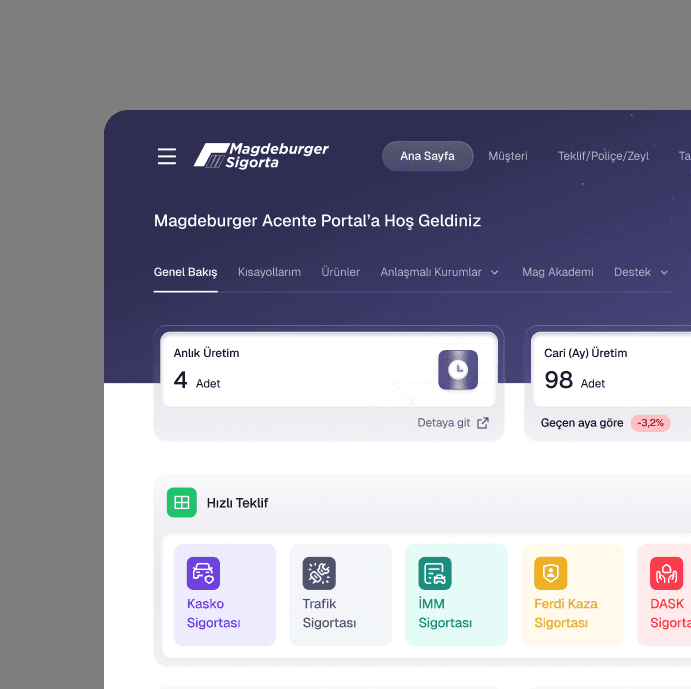Click the Hızlı Teklif section heading
Screen dimensions: 691x689
[x=238, y=503]
